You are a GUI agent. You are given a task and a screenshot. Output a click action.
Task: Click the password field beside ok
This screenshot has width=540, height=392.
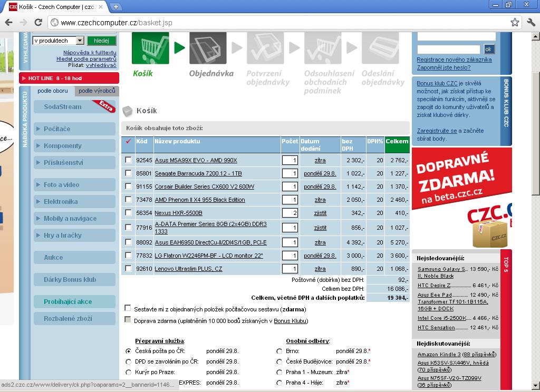point(448,49)
